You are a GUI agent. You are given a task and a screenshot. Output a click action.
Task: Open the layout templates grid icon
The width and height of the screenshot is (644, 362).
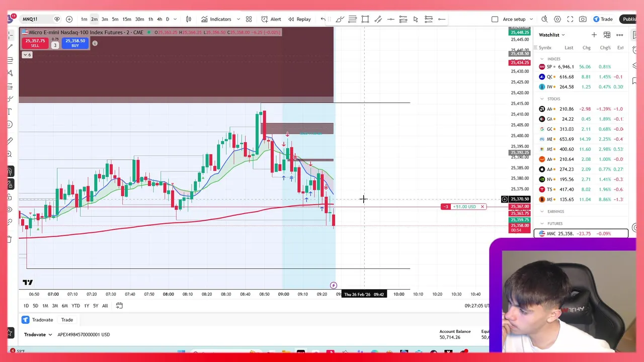pos(249,19)
